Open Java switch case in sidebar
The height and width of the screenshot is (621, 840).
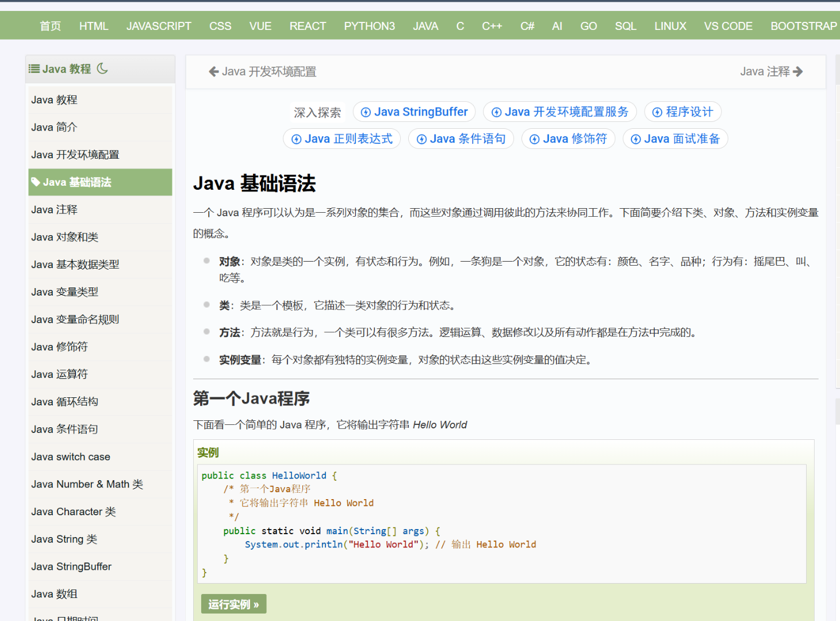pyautogui.click(x=71, y=457)
